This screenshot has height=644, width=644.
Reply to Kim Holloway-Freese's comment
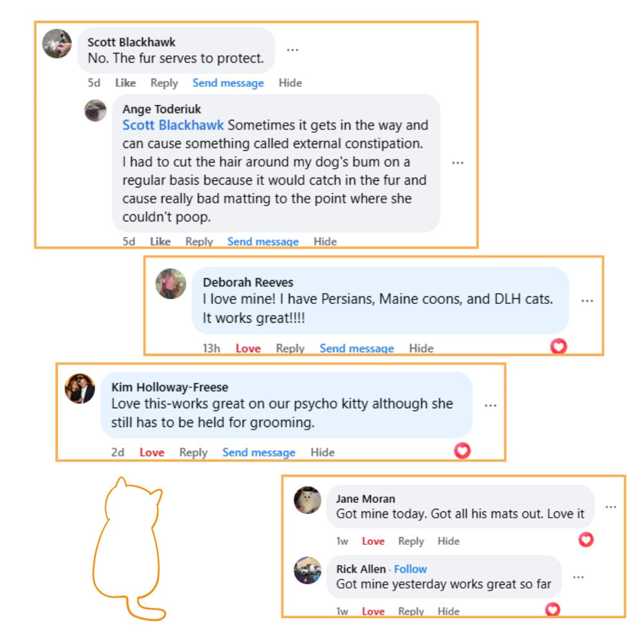pyautogui.click(x=193, y=453)
